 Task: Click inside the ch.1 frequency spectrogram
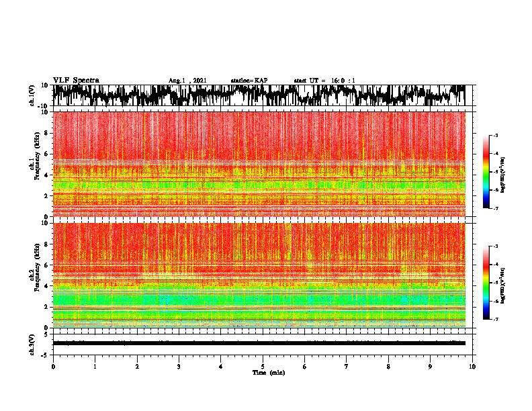tap(259, 164)
